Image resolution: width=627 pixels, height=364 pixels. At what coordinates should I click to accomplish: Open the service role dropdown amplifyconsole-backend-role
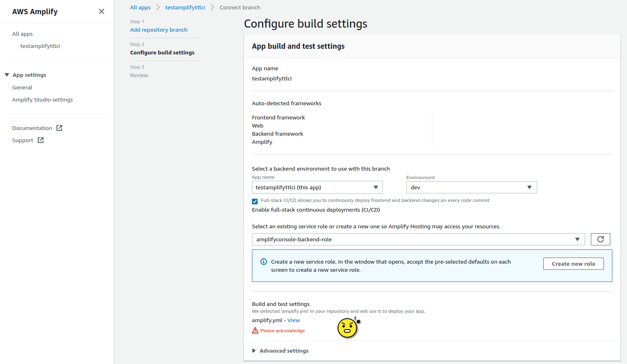(419, 239)
